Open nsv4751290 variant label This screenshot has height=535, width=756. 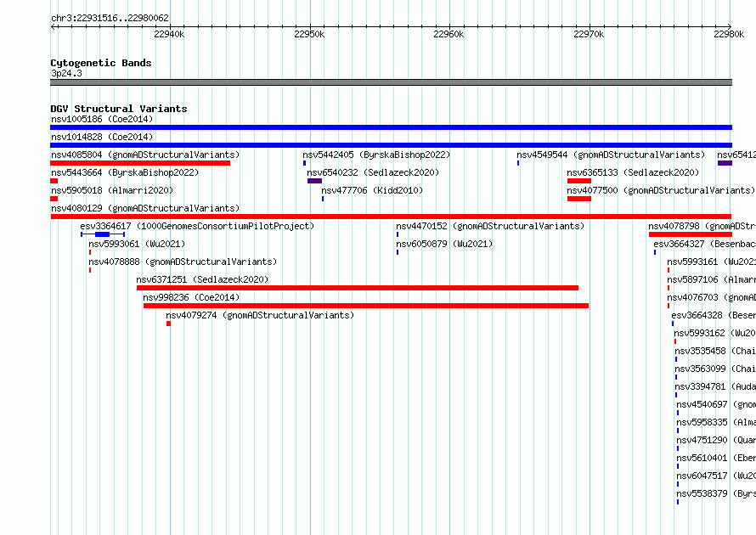pos(716,440)
